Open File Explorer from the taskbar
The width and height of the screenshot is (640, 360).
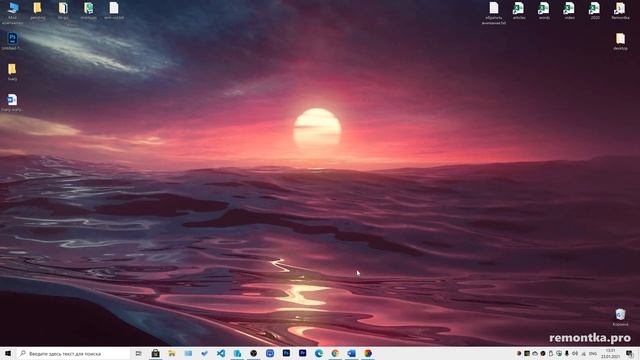coord(172,353)
